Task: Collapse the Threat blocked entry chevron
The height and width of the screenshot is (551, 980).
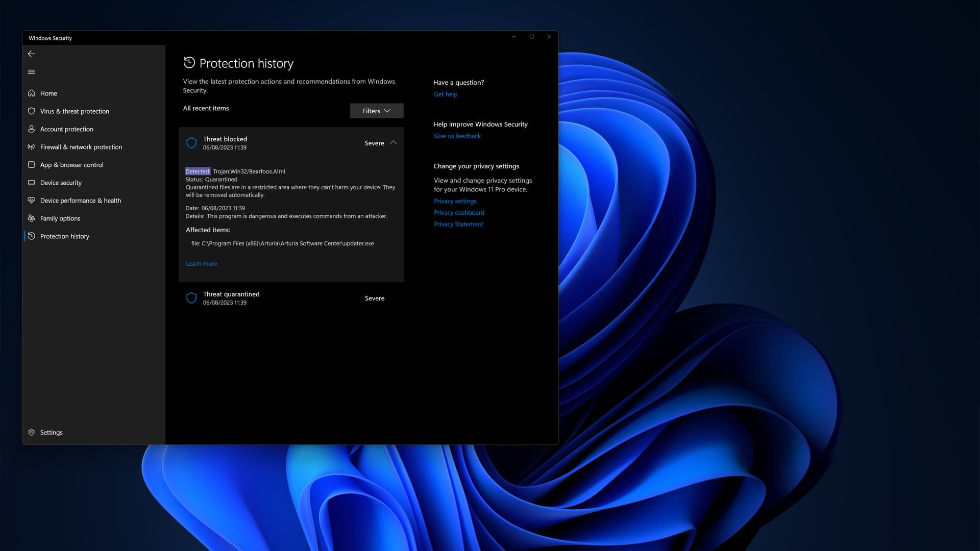Action: click(393, 143)
